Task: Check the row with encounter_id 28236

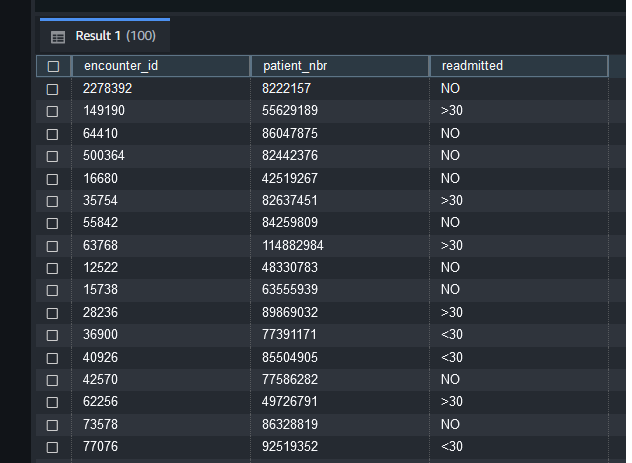Action: tap(52, 313)
